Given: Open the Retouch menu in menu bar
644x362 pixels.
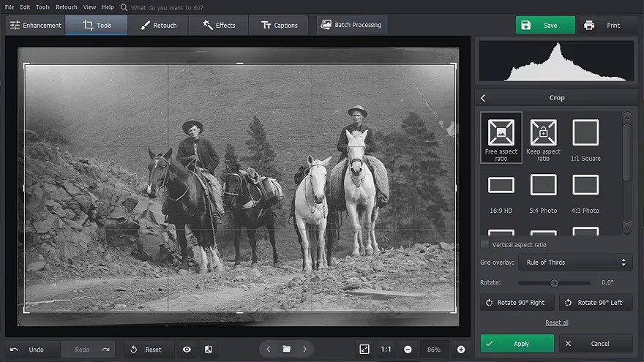Looking at the screenshot, I should click(x=66, y=7).
